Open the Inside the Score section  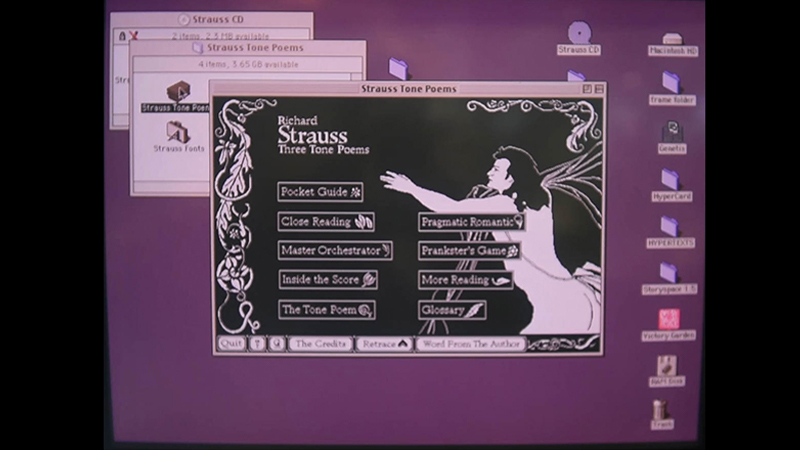click(x=328, y=280)
